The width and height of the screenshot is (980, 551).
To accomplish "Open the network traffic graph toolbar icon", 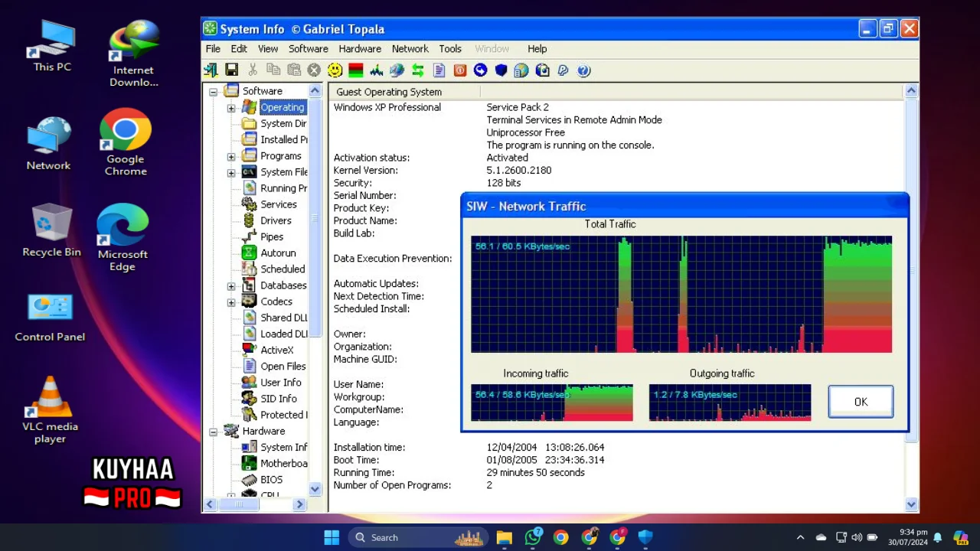I will pos(376,70).
